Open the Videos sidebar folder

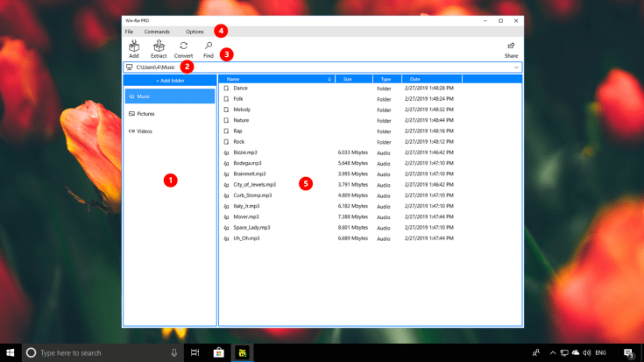(169, 131)
